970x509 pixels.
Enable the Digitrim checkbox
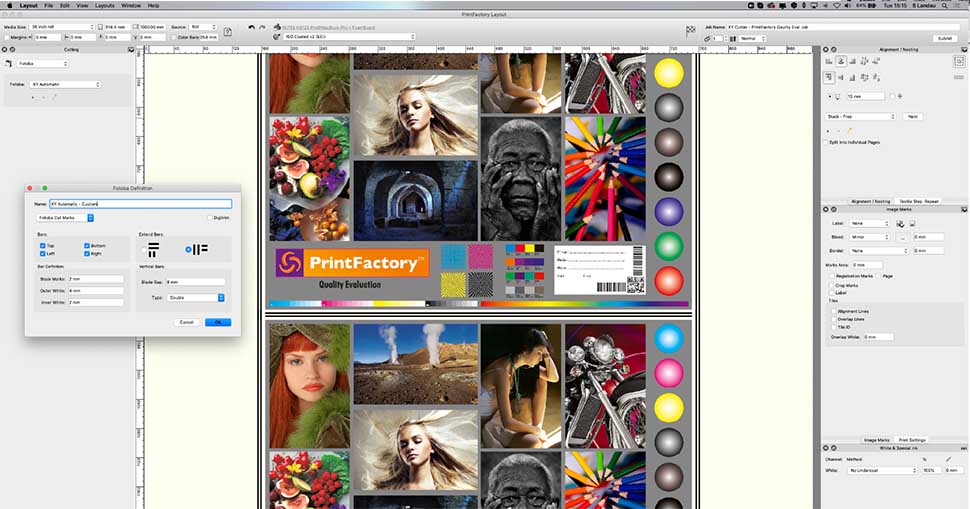209,217
